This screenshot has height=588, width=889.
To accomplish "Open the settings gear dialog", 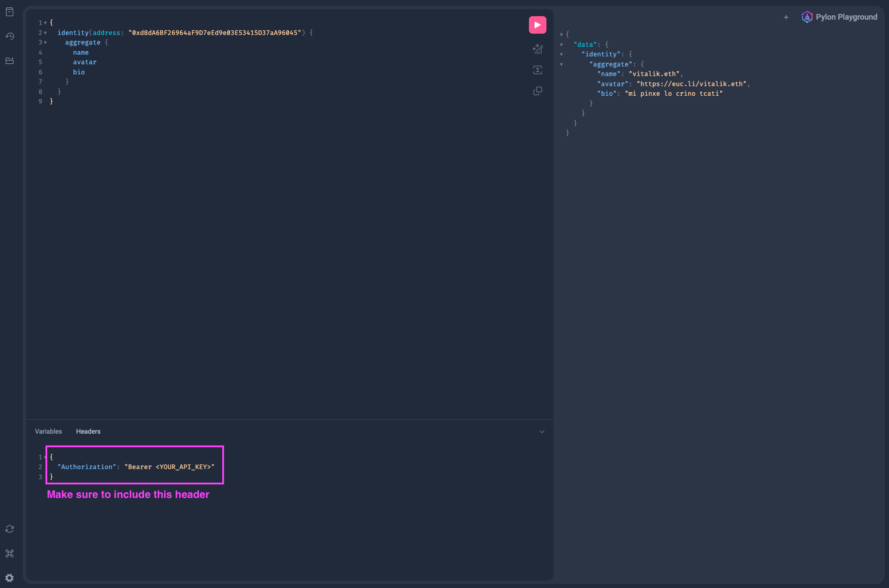I will pyautogui.click(x=10, y=578).
